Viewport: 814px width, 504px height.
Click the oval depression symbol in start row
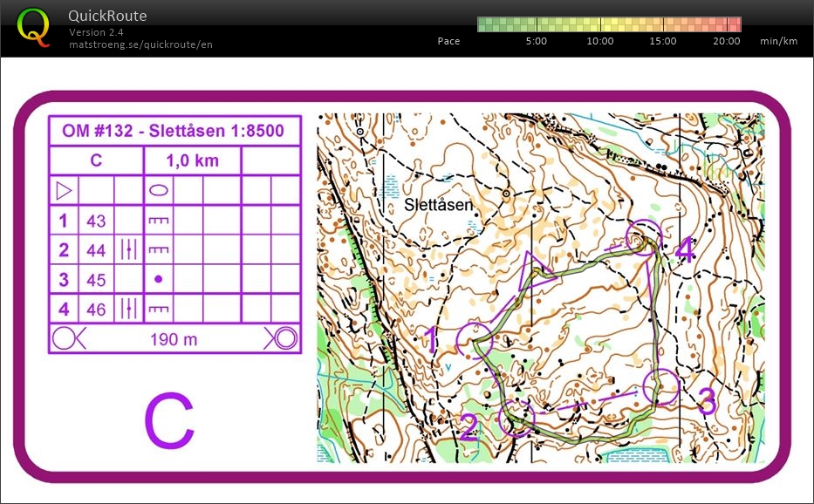158,190
